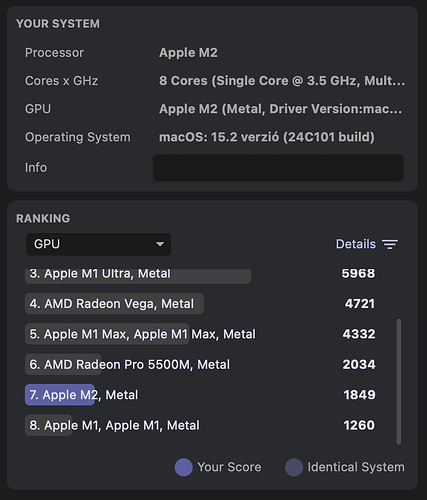
Task: Click the ranking list vertical scrollbar
Action: pyautogui.click(x=399, y=382)
